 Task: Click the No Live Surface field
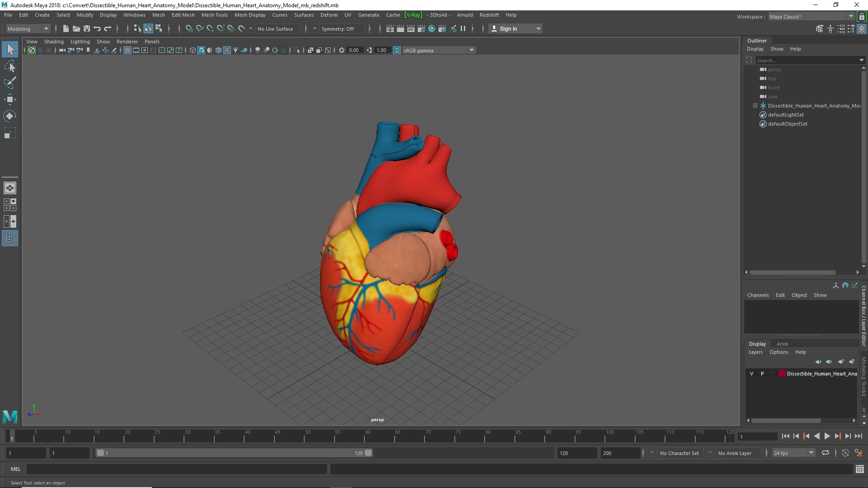(277, 28)
